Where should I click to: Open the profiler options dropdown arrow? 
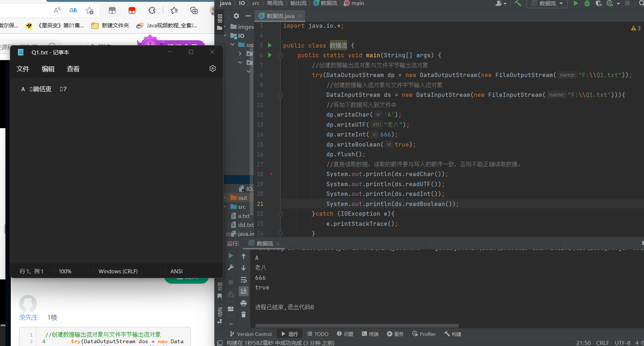click(x=618, y=4)
